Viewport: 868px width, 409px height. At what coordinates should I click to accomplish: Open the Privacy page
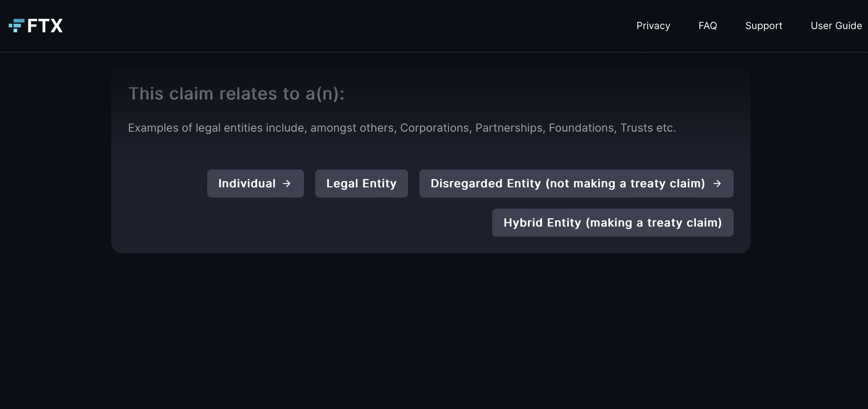point(653,26)
